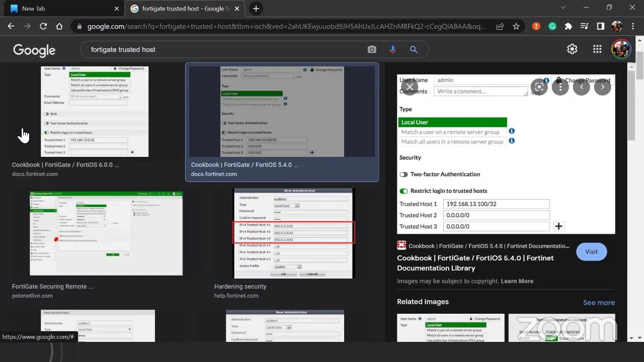The image size is (644, 362).
Task: Open Google quick settings gear
Action: [x=572, y=49]
